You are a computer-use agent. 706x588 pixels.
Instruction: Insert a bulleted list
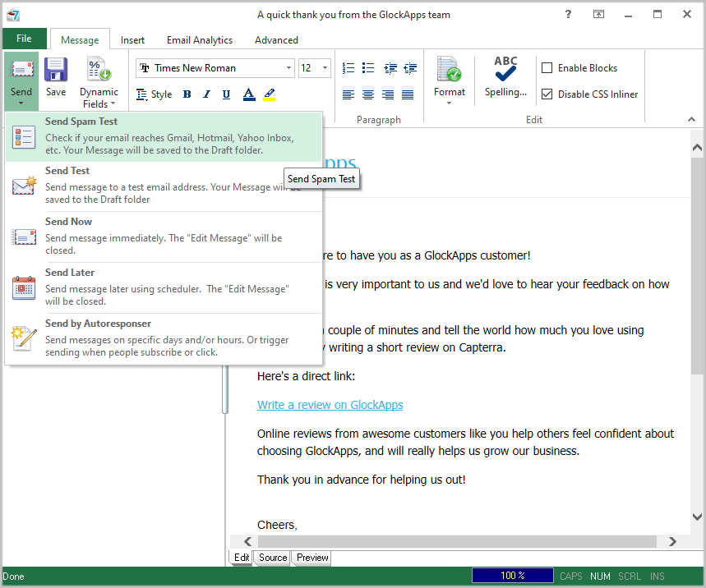point(368,68)
